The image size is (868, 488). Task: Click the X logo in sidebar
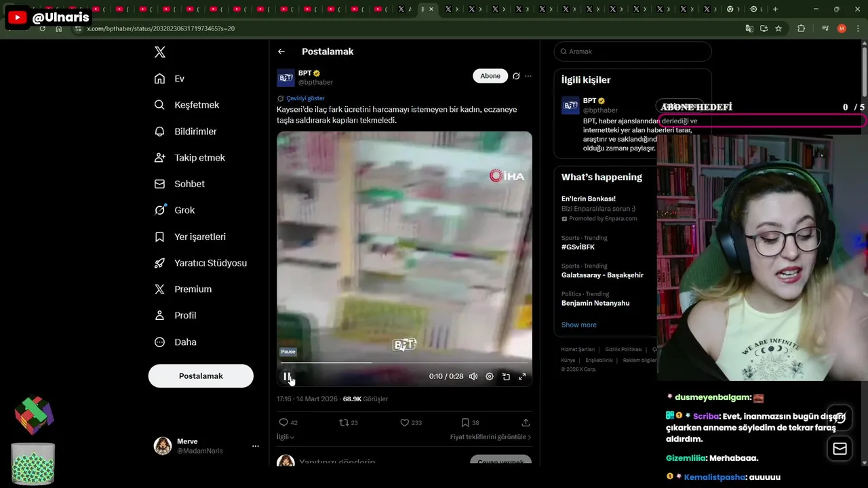[x=159, y=52]
